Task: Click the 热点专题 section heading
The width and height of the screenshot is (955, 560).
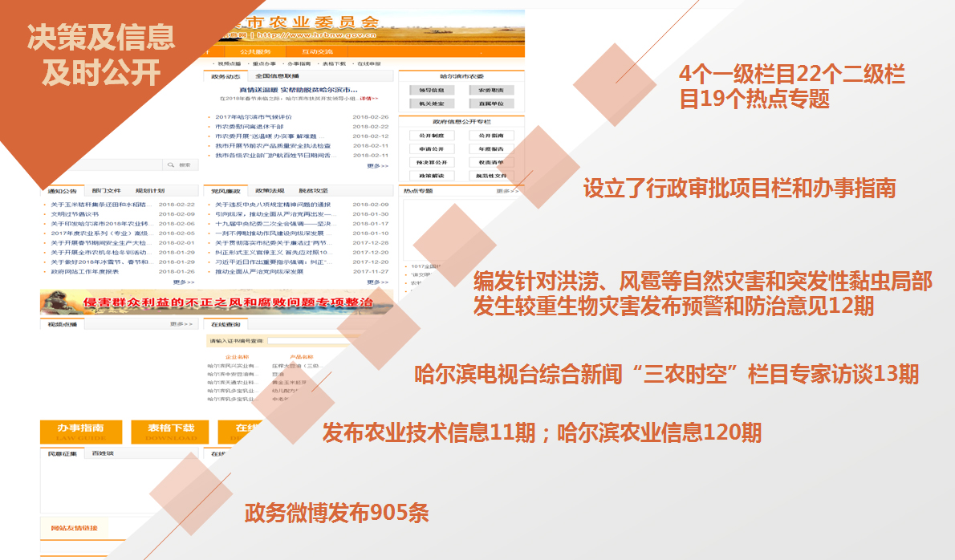Action: (x=418, y=191)
